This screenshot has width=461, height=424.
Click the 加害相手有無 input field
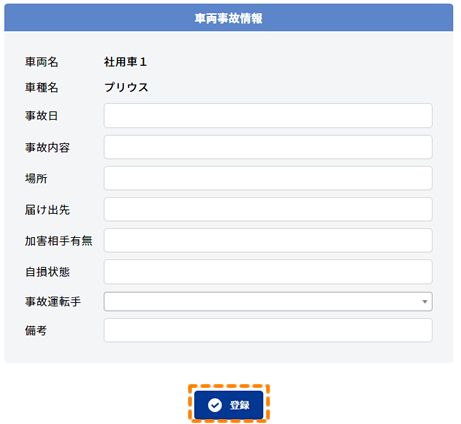tap(268, 240)
